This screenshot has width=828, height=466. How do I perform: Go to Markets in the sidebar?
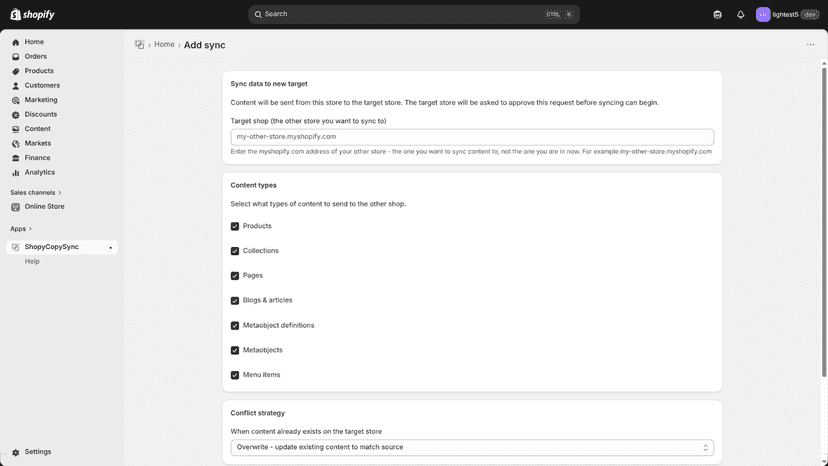coord(38,143)
